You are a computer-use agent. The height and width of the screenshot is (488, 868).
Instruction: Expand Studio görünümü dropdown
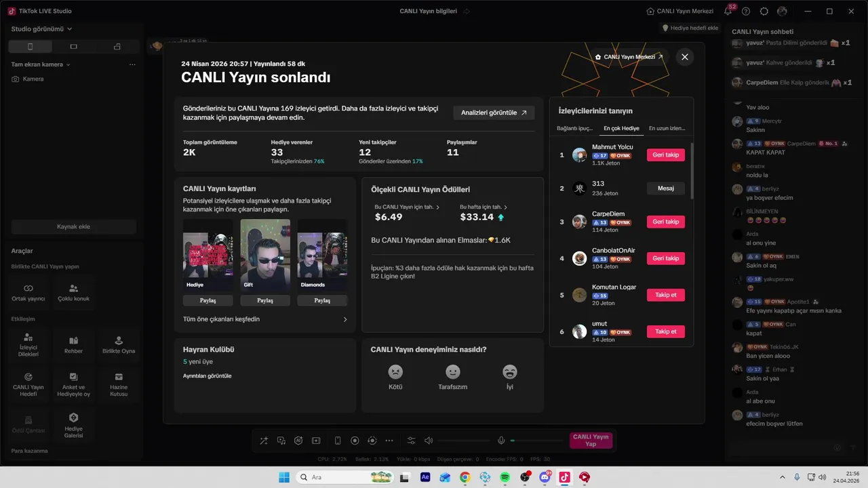(x=42, y=29)
